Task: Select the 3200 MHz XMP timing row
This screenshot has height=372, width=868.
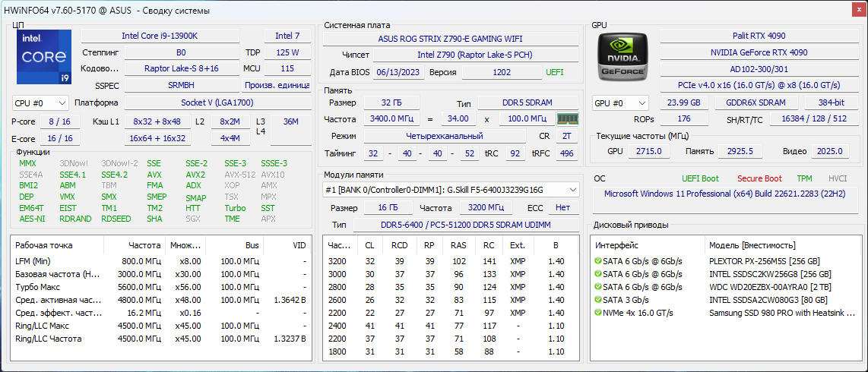Action: pos(338,261)
